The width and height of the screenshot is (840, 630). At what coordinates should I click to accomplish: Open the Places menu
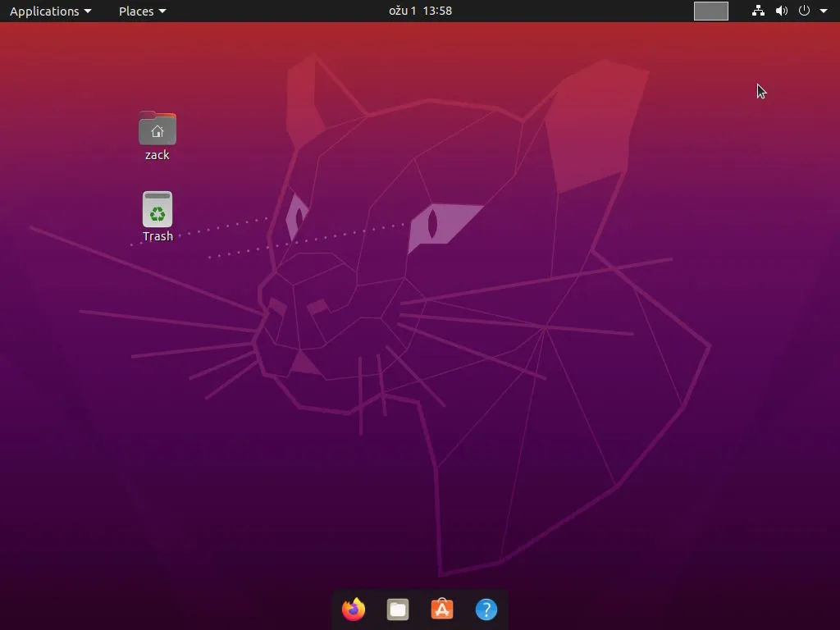click(x=135, y=11)
